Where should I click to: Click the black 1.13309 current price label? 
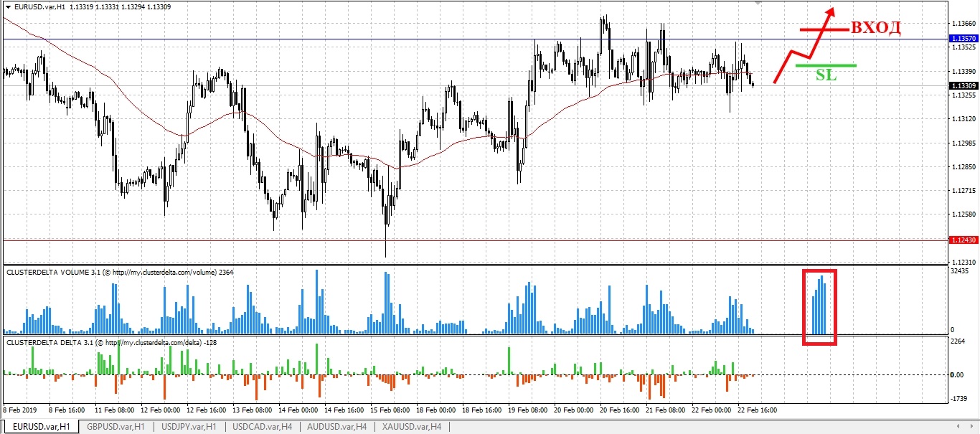coord(962,86)
